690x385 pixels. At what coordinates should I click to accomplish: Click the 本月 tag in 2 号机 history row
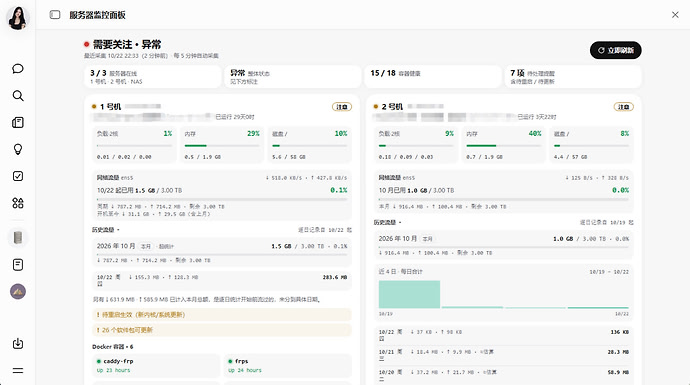click(427, 239)
